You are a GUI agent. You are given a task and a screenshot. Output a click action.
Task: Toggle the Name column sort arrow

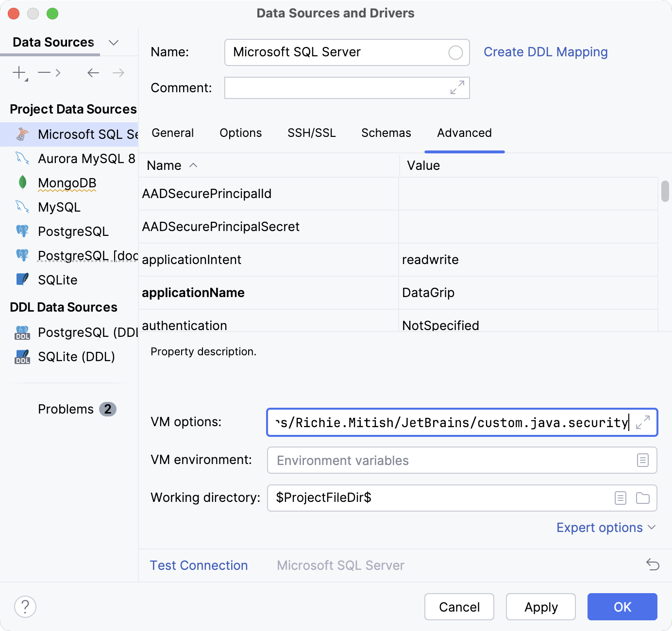(x=193, y=166)
